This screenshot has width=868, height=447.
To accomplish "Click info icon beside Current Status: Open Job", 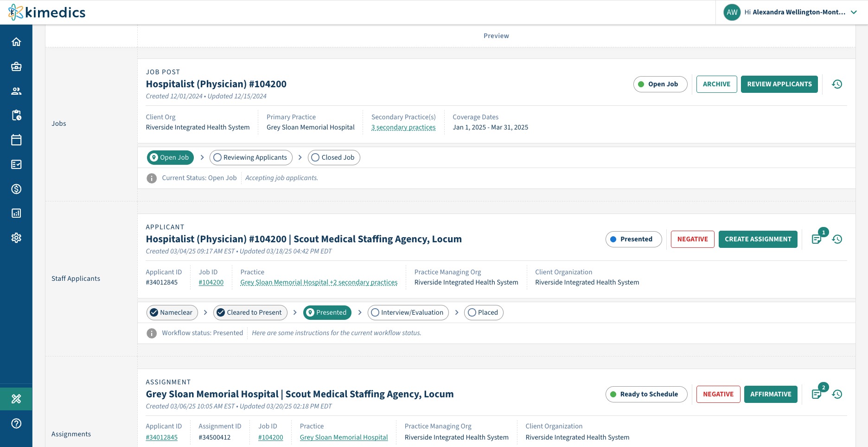I will pos(152,178).
